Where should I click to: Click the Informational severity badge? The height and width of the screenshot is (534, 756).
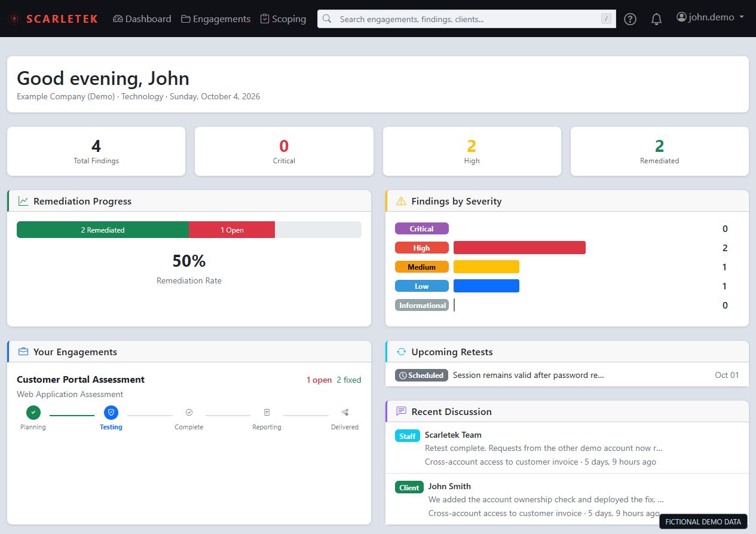click(422, 305)
